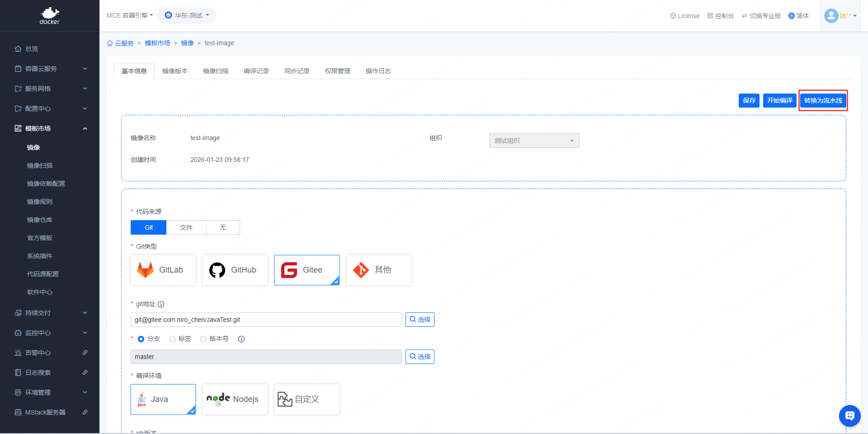The height and width of the screenshot is (434, 868).
Task: Select the 其他 git type option
Action: [378, 270]
